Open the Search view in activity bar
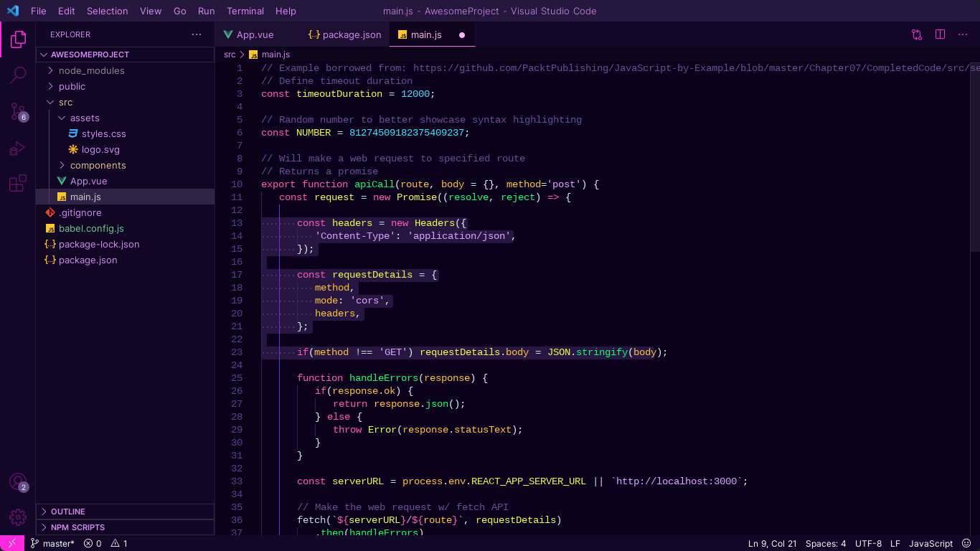The height and width of the screenshot is (551, 980). [x=18, y=75]
